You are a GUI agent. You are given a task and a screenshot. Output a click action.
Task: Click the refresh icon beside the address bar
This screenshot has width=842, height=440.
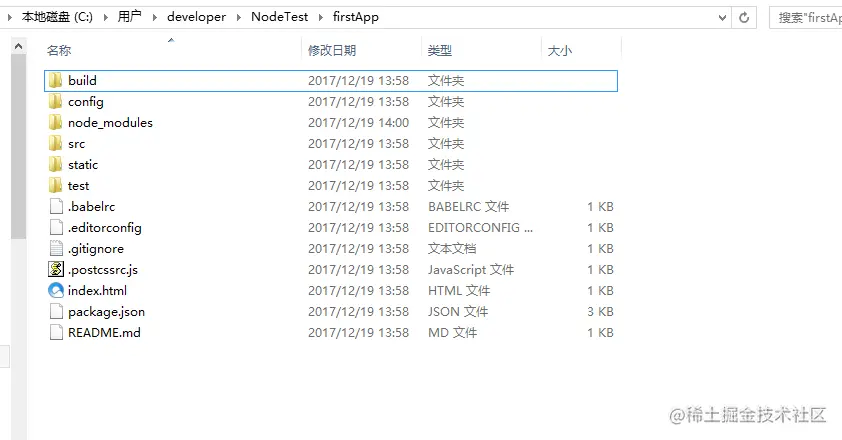(x=744, y=17)
